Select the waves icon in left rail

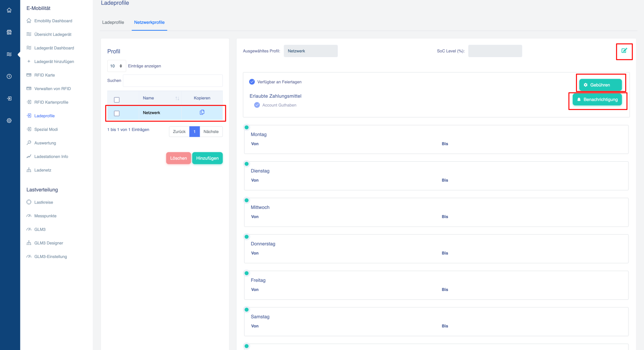point(9,54)
